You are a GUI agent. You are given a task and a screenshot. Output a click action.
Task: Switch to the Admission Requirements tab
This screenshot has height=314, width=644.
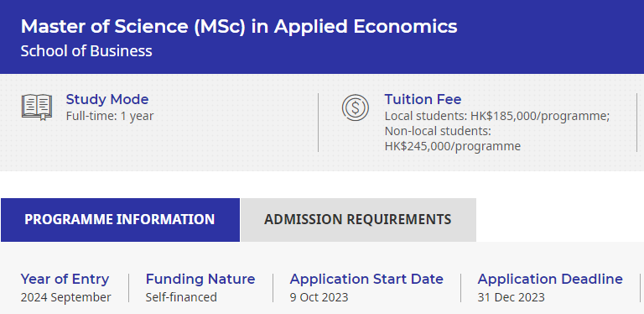coord(358,220)
